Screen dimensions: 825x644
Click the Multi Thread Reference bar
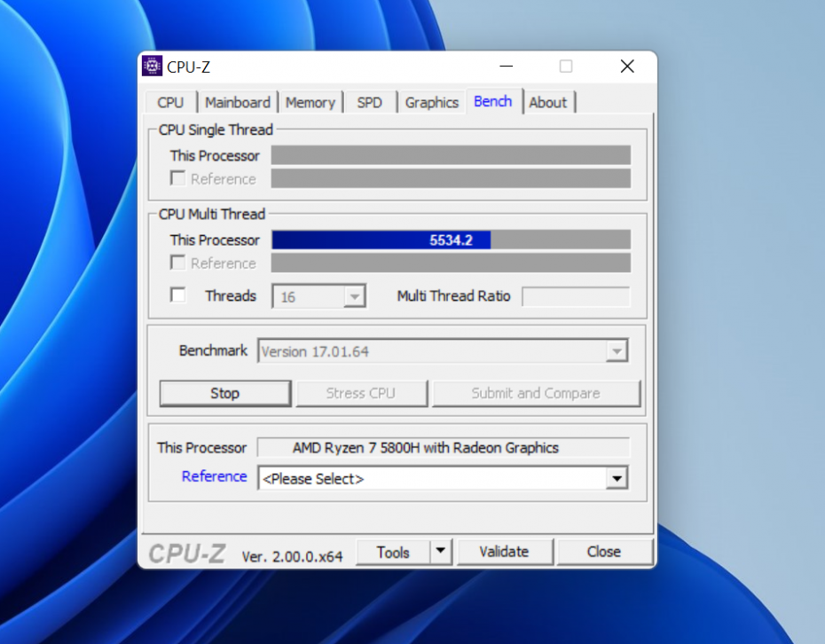[451, 263]
